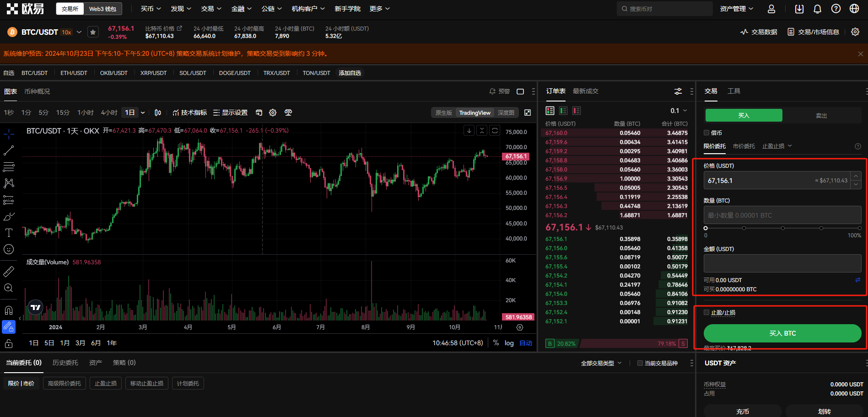Click the scale balance compare icon

click(x=288, y=112)
